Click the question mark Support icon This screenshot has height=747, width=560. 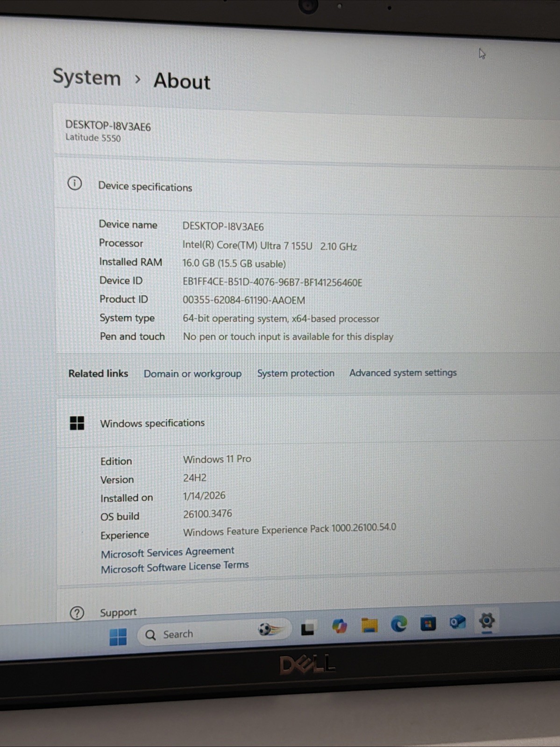coord(77,612)
